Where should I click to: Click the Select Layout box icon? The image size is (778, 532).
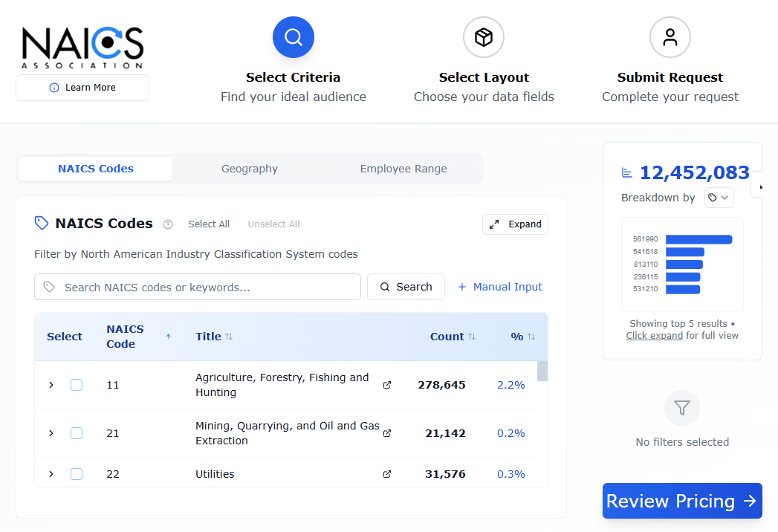coord(483,36)
